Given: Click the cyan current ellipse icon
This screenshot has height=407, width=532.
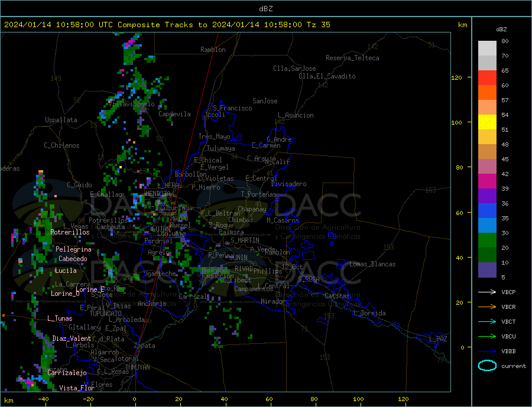Looking at the screenshot, I should (487, 366).
